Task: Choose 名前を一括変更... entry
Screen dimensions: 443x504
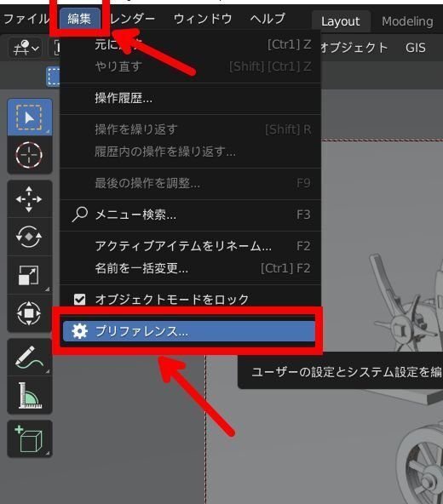Action: [191, 268]
